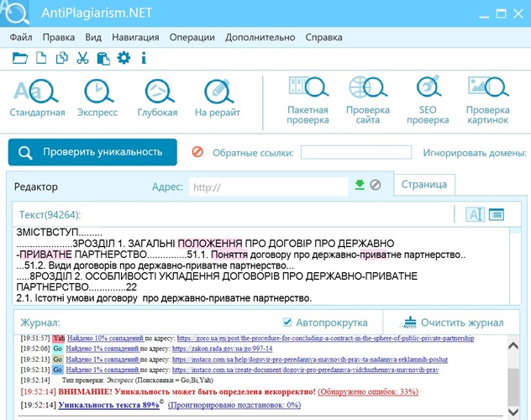Open the Вид menu

(93, 37)
